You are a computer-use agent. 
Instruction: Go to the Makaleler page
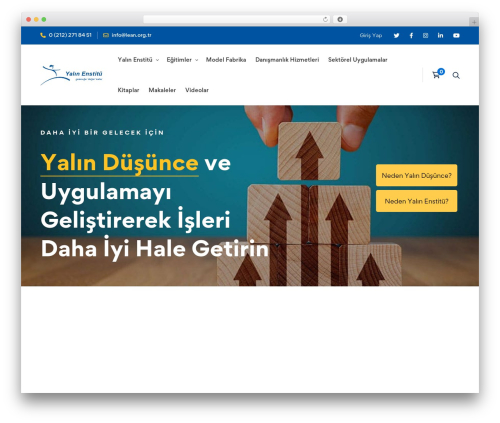point(162,90)
